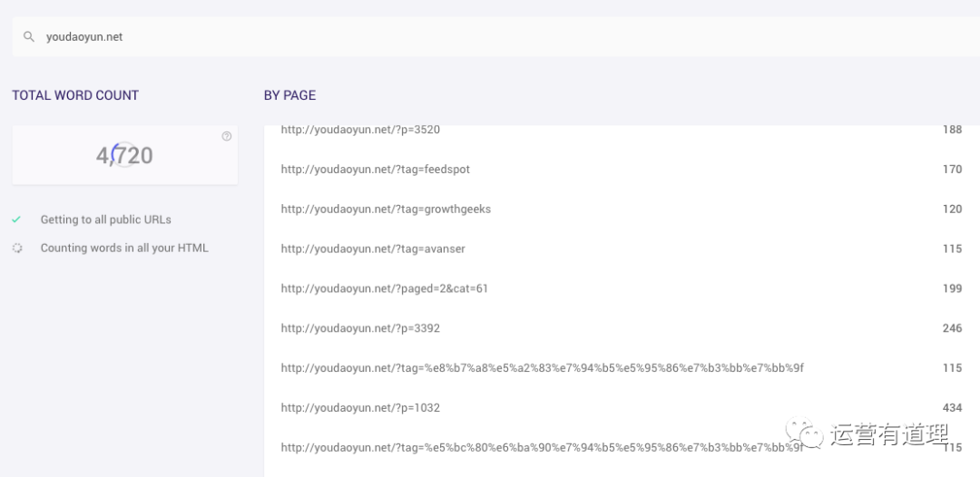The width and height of the screenshot is (980, 477).
Task: Click the 4,720 total word count
Action: click(124, 155)
